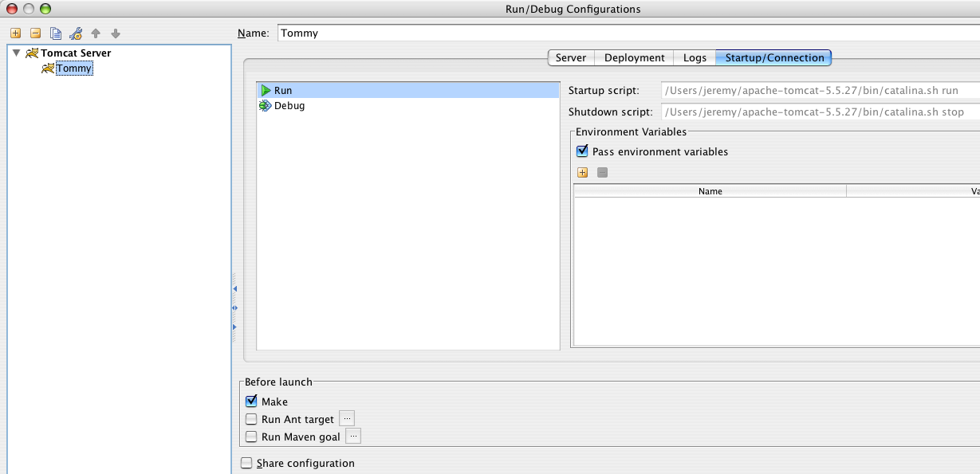The width and height of the screenshot is (980, 474).
Task: Toggle the Share configuration checkbox
Action: [247, 463]
